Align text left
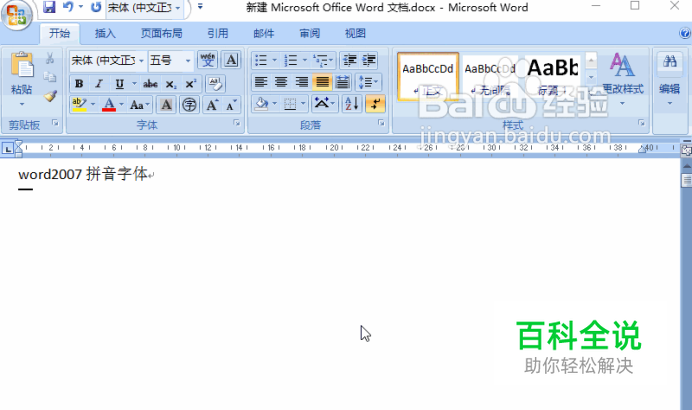The height and width of the screenshot is (410, 692). 261,82
